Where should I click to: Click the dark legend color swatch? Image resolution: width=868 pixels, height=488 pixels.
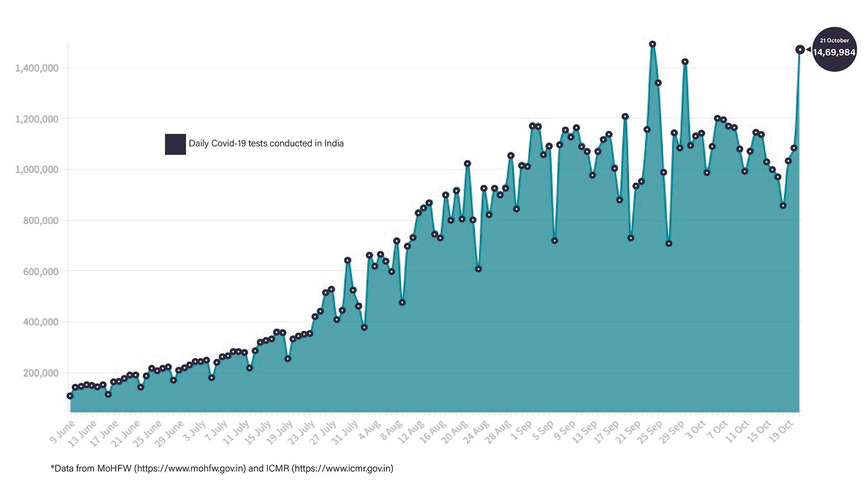click(x=175, y=144)
